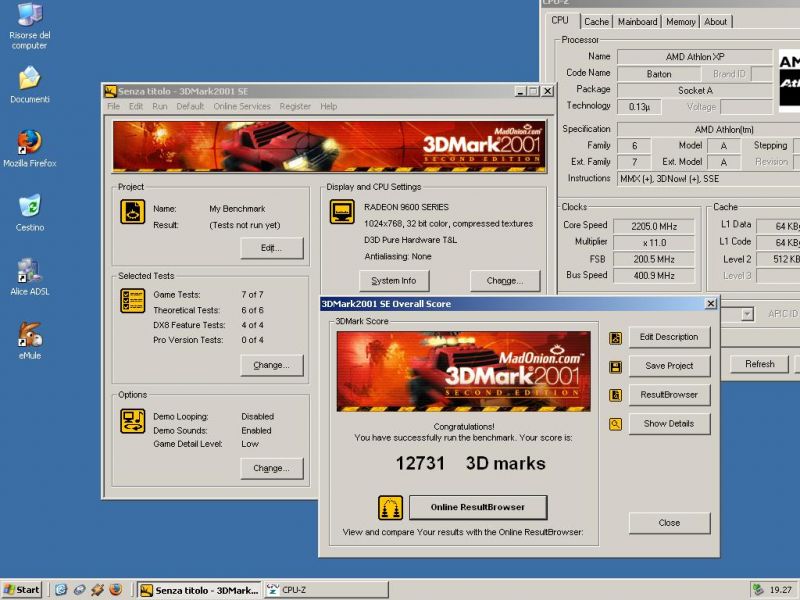Screen dimensions: 800x600
Task: Click the Project document icon in 3DMark
Action: point(133,212)
